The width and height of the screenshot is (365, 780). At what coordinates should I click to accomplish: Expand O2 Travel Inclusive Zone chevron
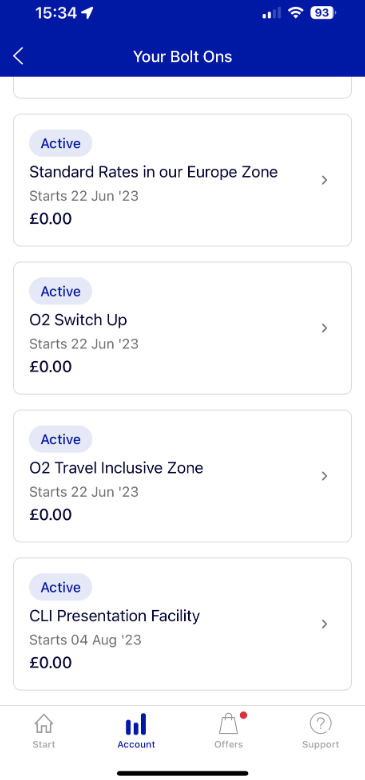(324, 476)
